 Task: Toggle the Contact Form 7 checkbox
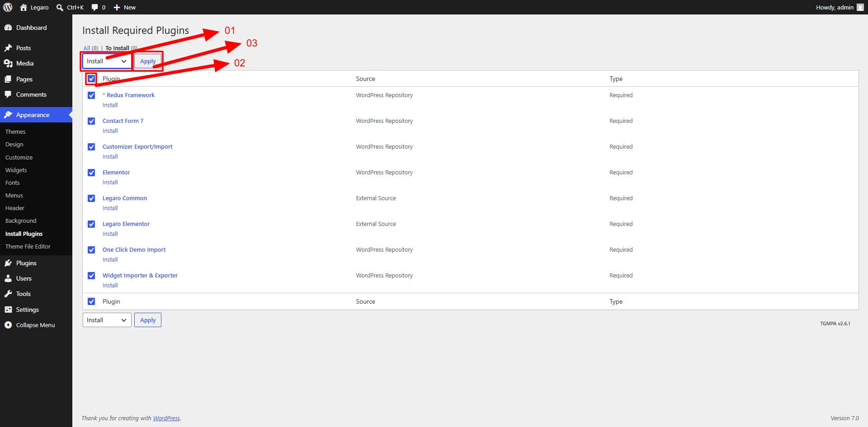point(91,121)
